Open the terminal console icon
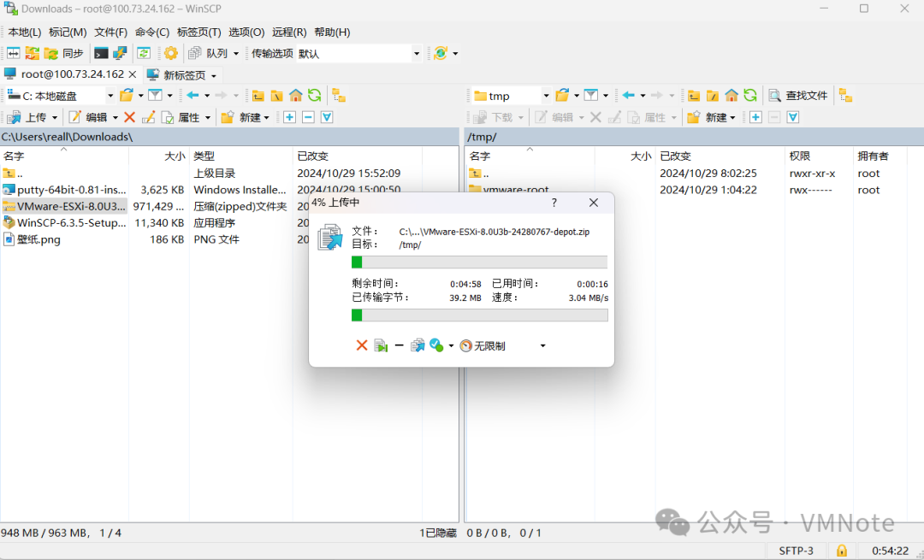 pyautogui.click(x=101, y=54)
